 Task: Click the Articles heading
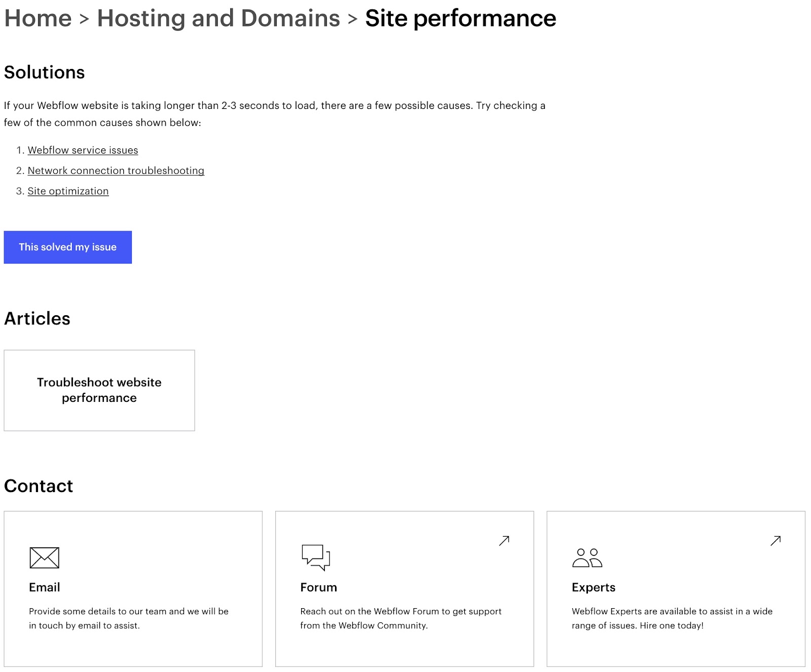[37, 319]
